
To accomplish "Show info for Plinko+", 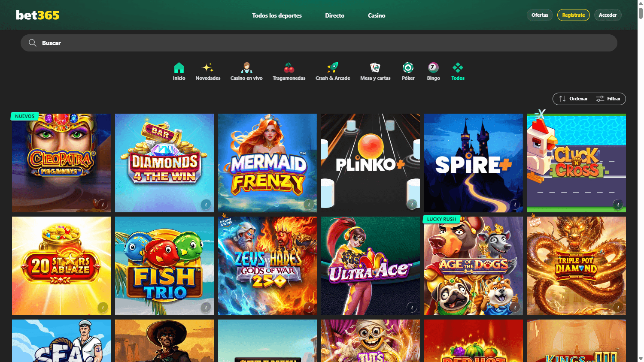I will pyautogui.click(x=412, y=205).
